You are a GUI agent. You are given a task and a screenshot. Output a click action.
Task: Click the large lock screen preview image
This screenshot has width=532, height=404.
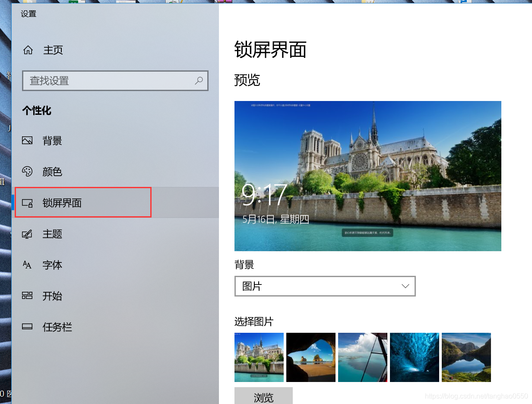point(368,176)
